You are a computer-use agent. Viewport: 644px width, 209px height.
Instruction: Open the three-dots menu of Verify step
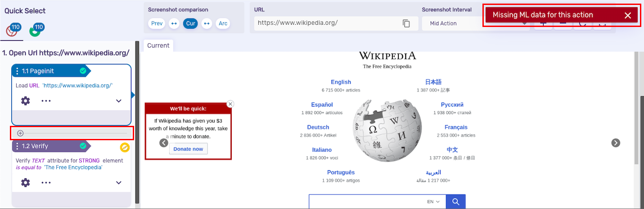tap(46, 182)
